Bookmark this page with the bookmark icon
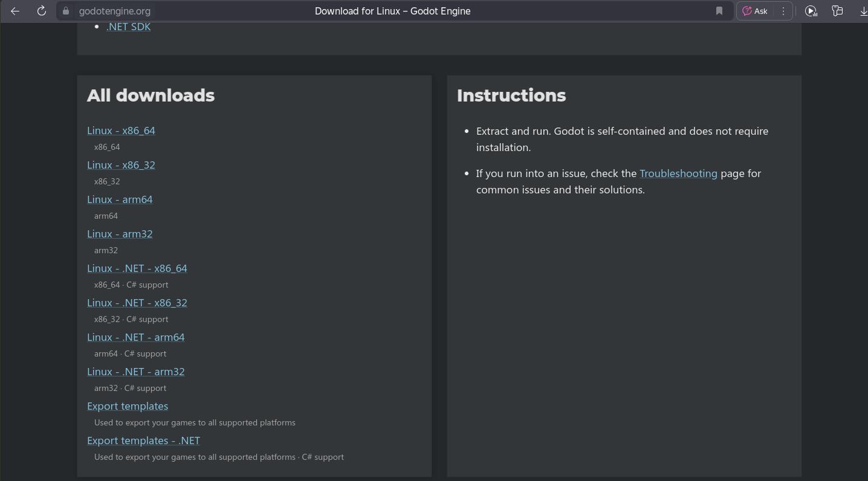 (x=719, y=11)
